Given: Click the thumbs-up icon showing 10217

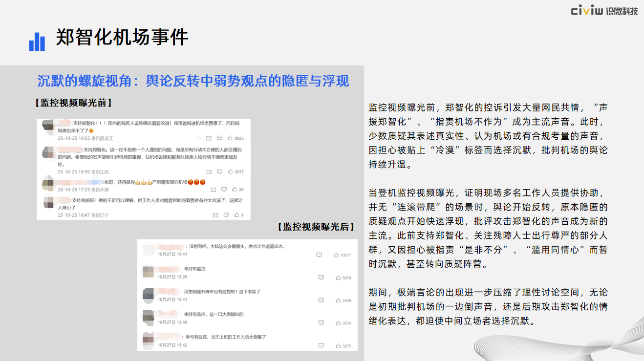Looking at the screenshot, I should coord(336,255).
